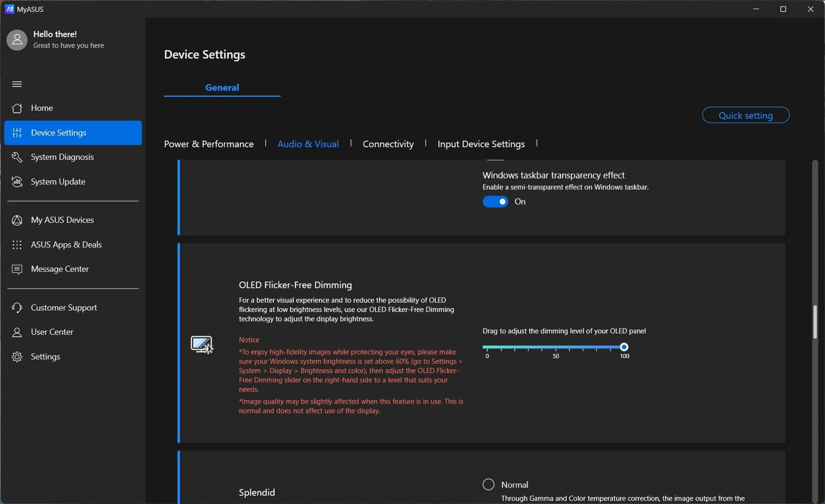Viewport: 825px width, 504px height.
Task: Select Device Settings in the sidebar
Action: pyautogui.click(x=73, y=133)
